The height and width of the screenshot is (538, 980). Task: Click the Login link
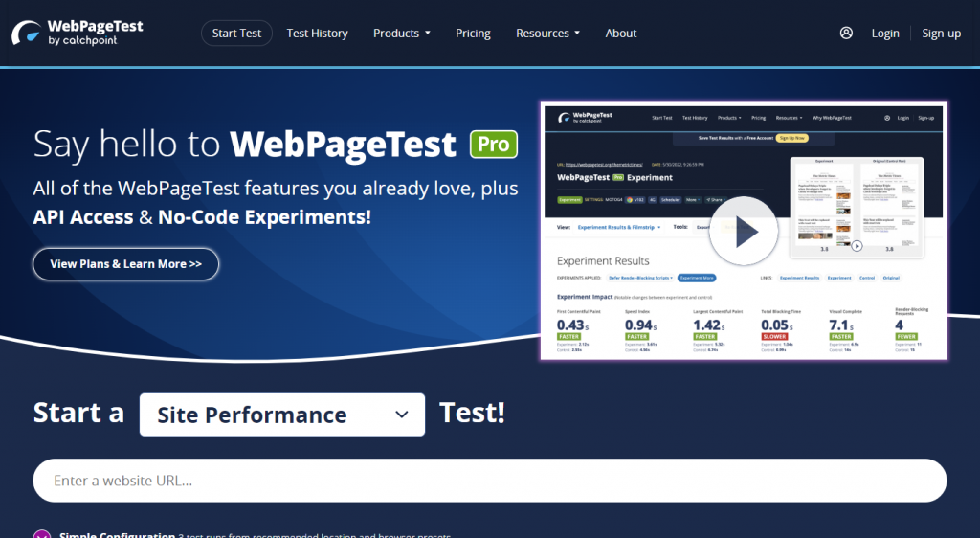pos(885,34)
